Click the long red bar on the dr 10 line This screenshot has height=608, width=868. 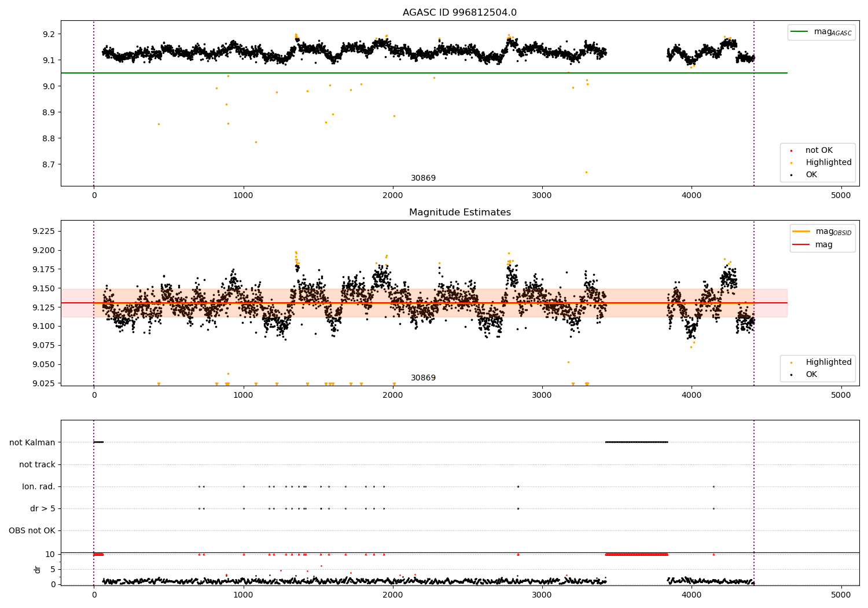pos(637,555)
